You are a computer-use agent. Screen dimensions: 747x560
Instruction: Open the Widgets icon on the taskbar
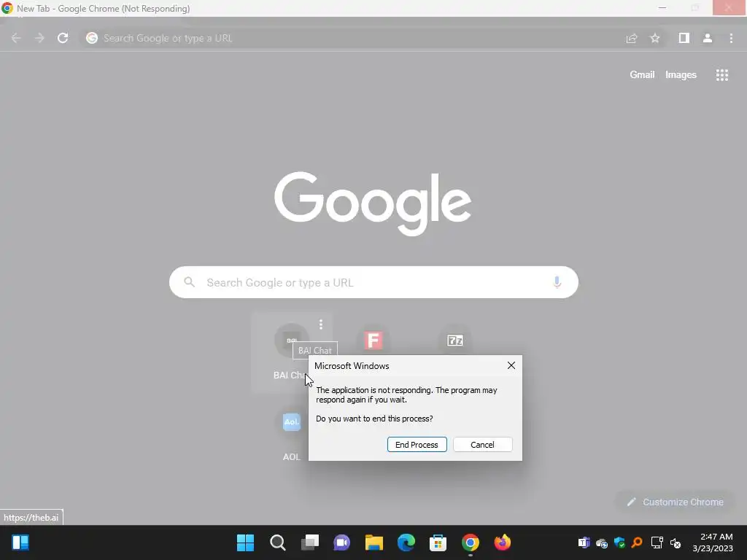point(20,542)
